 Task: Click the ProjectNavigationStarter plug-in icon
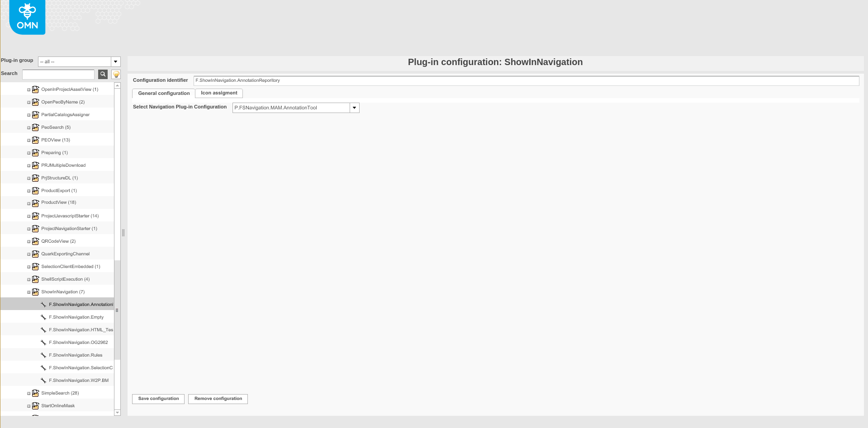(35, 229)
